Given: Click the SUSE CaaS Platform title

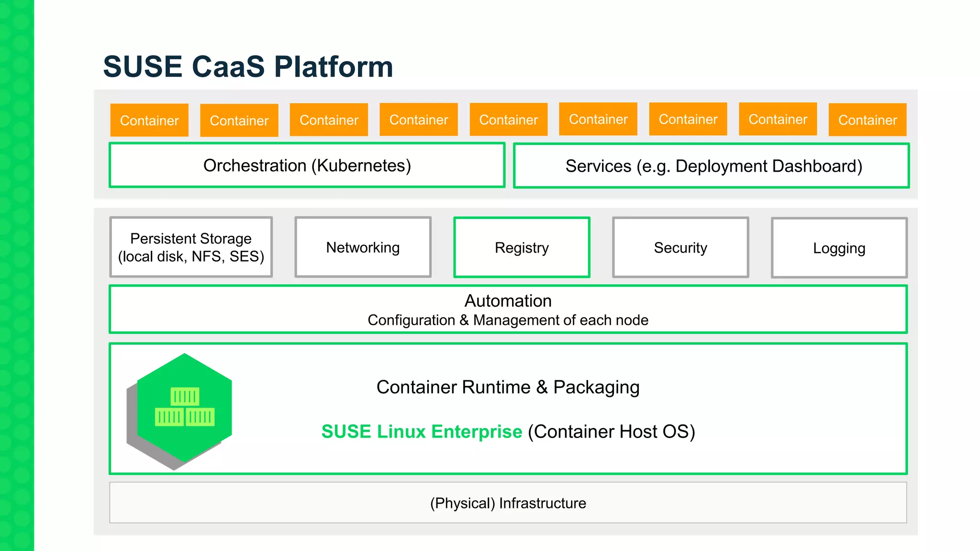Looking at the screenshot, I should [x=248, y=66].
